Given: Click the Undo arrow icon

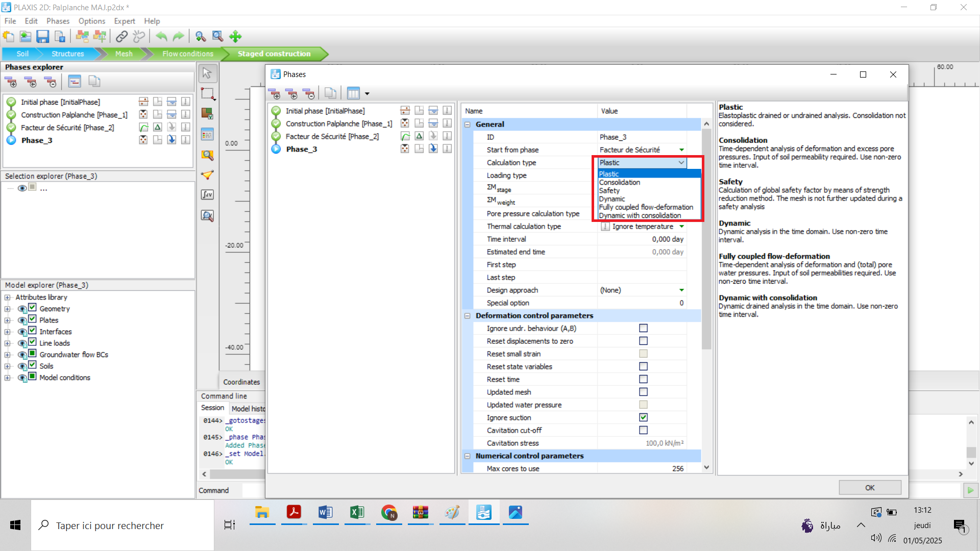Looking at the screenshot, I should pyautogui.click(x=161, y=37).
